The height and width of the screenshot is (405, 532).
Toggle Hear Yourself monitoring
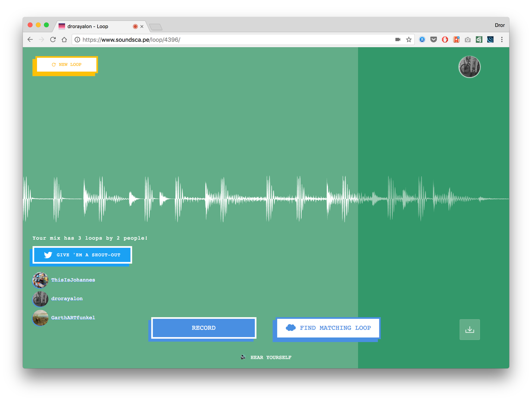click(271, 357)
